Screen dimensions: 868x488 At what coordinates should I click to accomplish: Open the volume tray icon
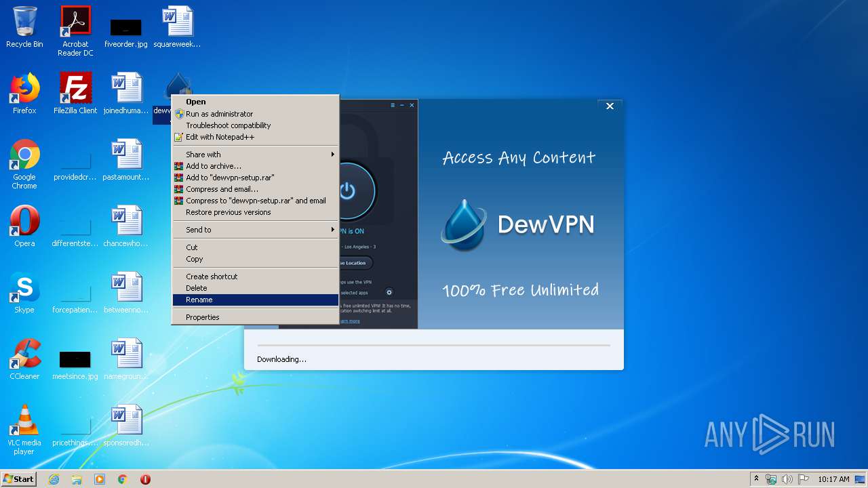point(787,479)
